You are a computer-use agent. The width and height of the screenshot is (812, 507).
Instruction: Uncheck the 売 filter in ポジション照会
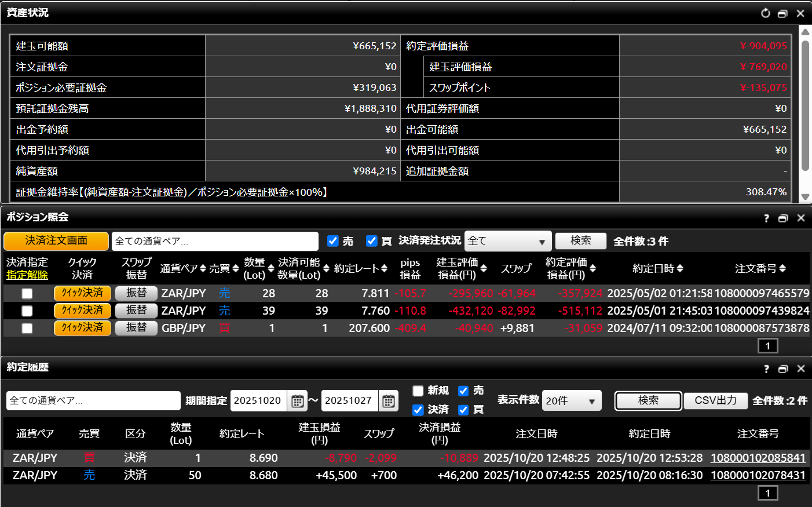click(333, 241)
